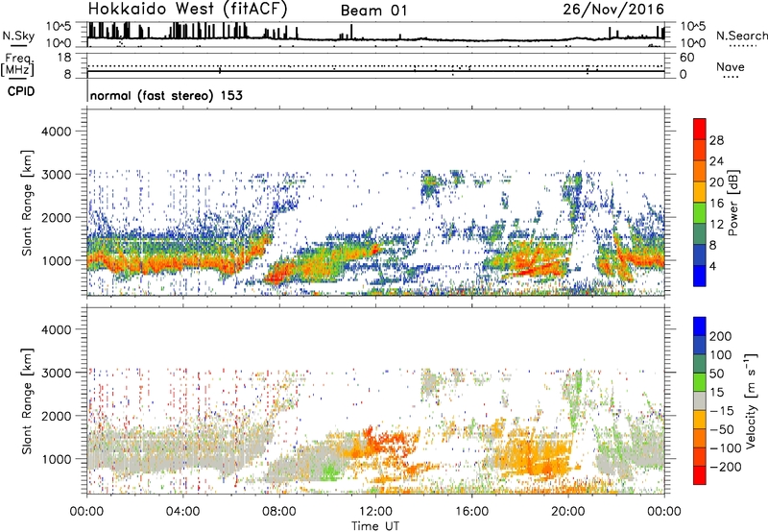This screenshot has height=532, width=768.
Task: Click power colorbar label "28"
Action: (716, 140)
